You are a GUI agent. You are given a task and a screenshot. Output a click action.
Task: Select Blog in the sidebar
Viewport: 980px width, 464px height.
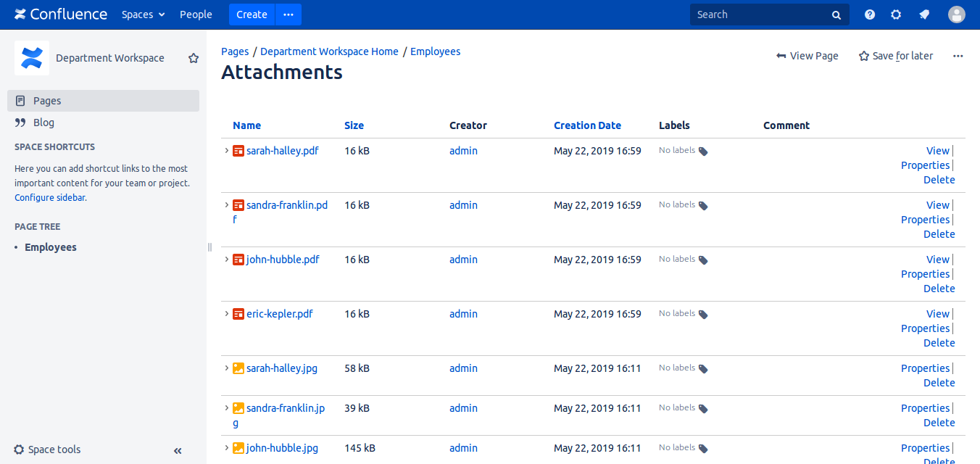(43, 123)
